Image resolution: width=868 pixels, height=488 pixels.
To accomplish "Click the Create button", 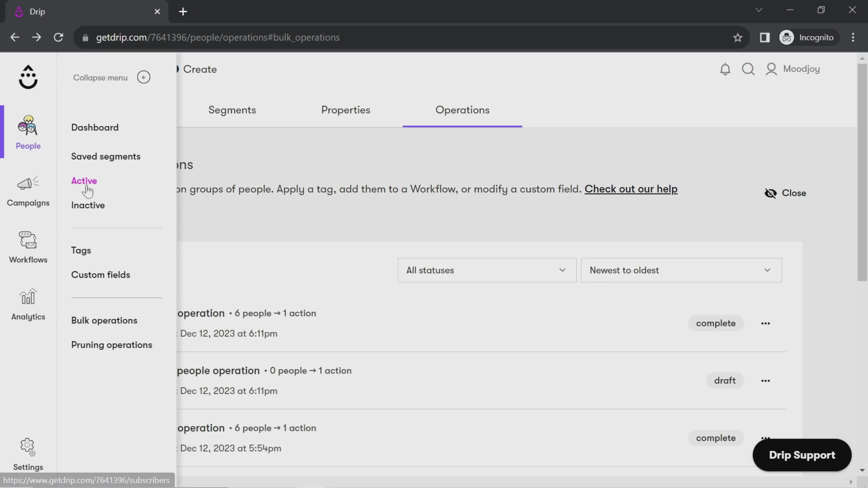I will click(x=197, y=69).
